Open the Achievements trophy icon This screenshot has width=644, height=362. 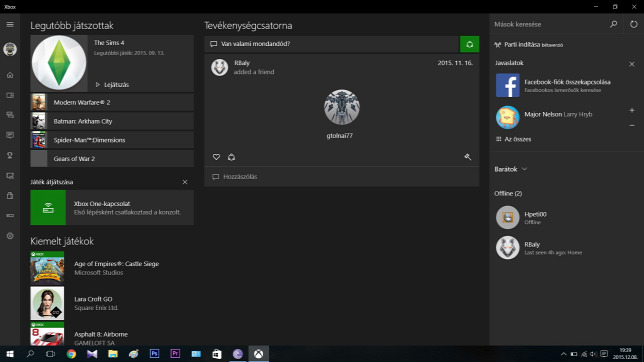(x=10, y=155)
